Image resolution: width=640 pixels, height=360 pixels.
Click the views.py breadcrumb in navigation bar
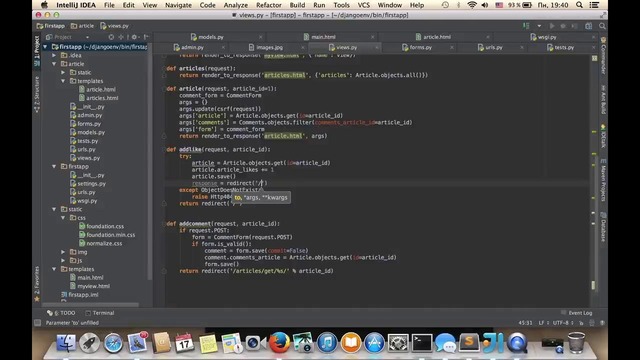pyautogui.click(x=114, y=26)
